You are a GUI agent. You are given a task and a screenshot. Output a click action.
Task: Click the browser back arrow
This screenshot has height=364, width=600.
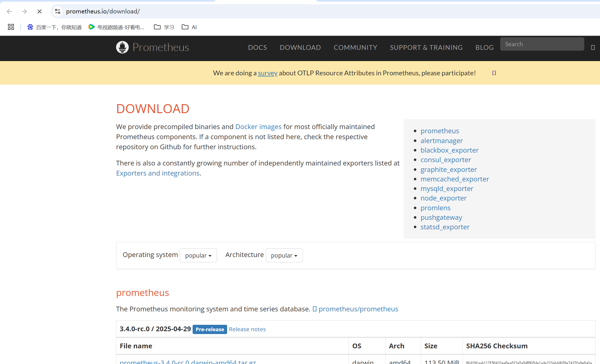coord(9,11)
